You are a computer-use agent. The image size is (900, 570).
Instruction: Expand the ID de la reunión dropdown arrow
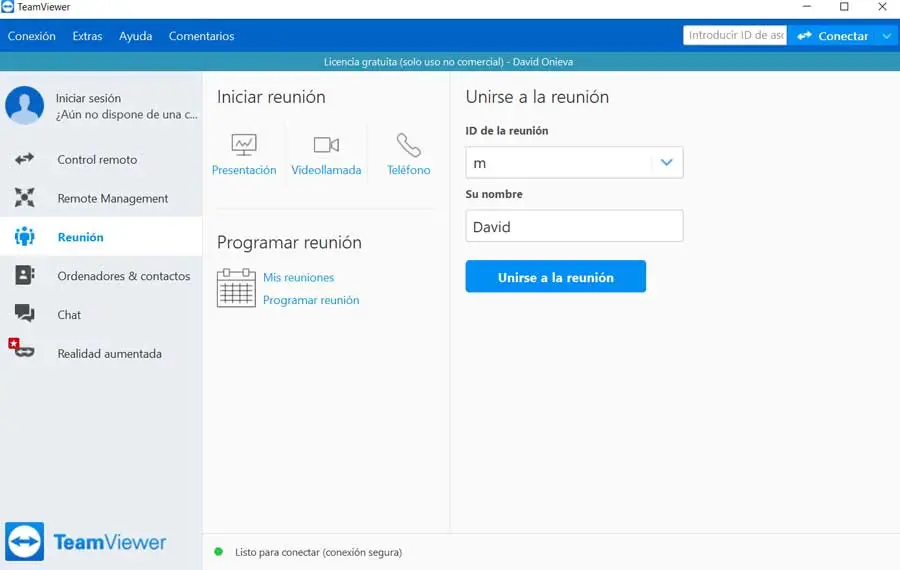tap(666, 162)
